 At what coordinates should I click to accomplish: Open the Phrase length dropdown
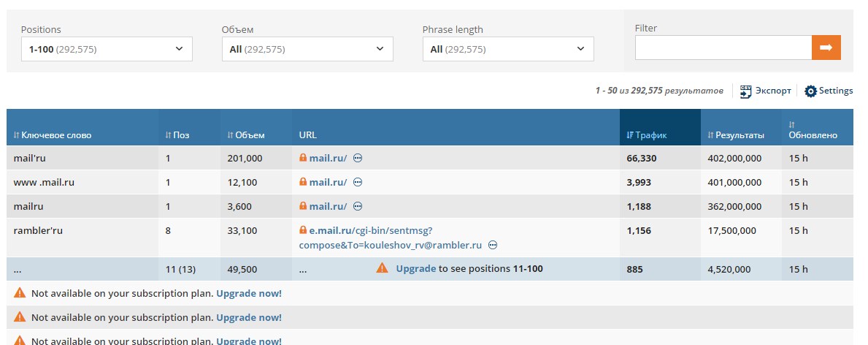508,49
